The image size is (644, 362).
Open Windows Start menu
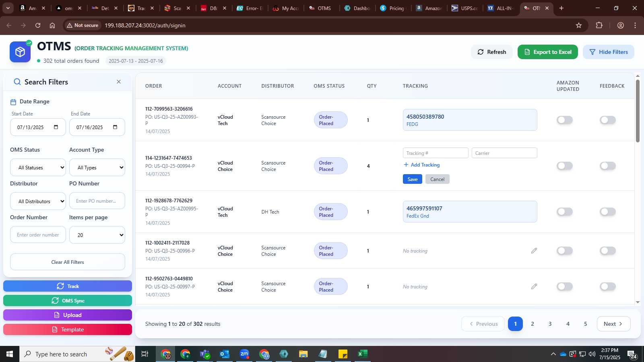coord(10,354)
